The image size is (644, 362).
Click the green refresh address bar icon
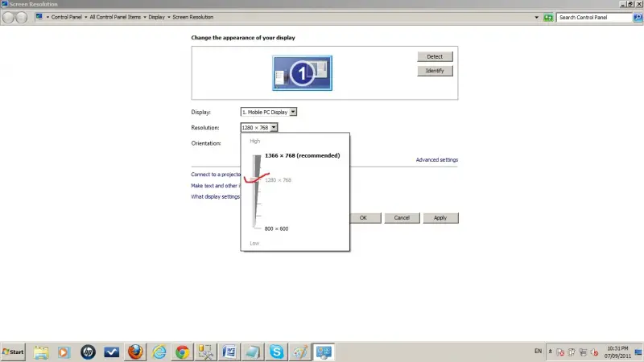tap(548, 17)
